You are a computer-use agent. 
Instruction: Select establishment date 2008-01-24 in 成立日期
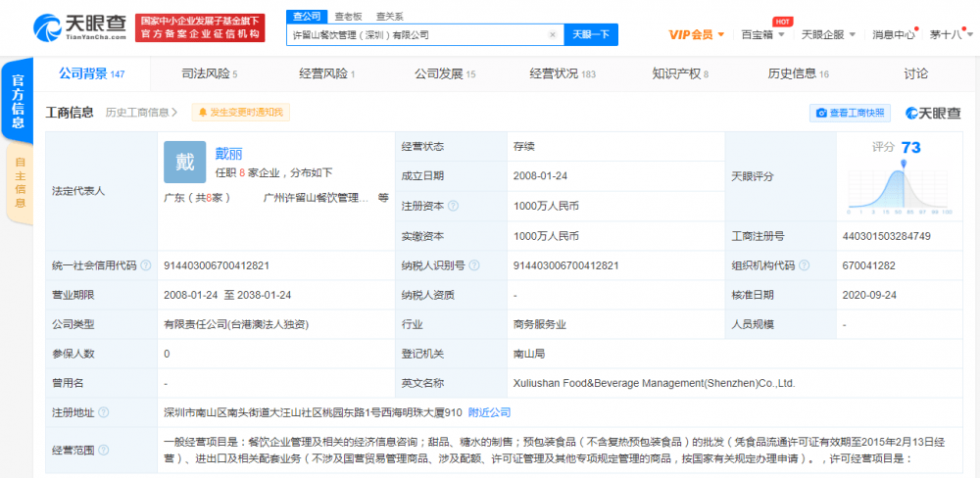(540, 176)
